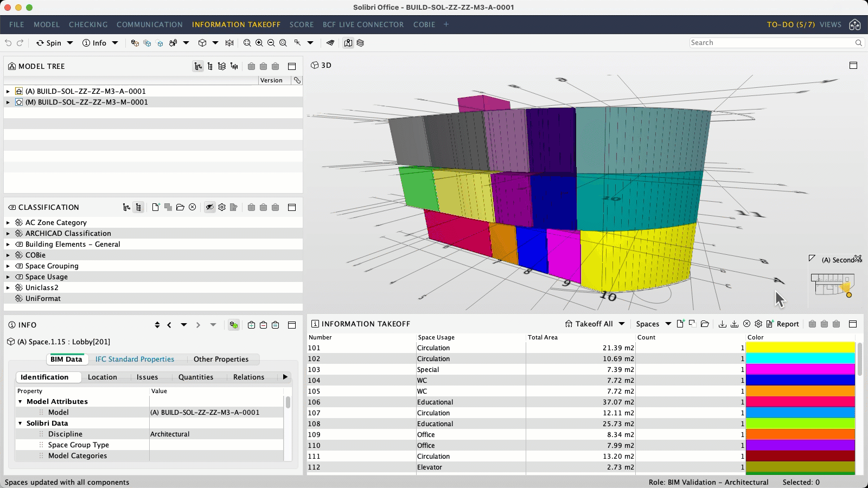
Task: Click the Report button
Action: click(783, 324)
